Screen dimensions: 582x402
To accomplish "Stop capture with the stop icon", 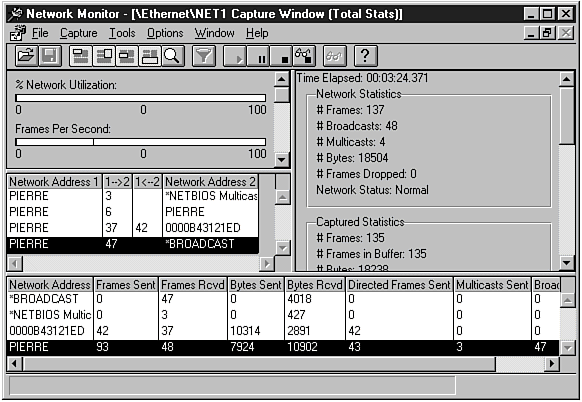I will point(281,56).
